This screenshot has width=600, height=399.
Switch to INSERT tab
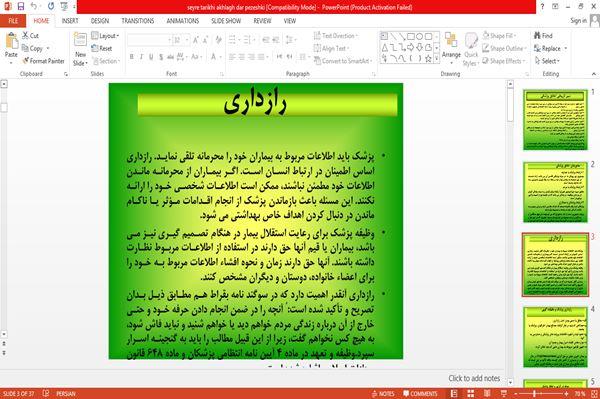point(70,21)
